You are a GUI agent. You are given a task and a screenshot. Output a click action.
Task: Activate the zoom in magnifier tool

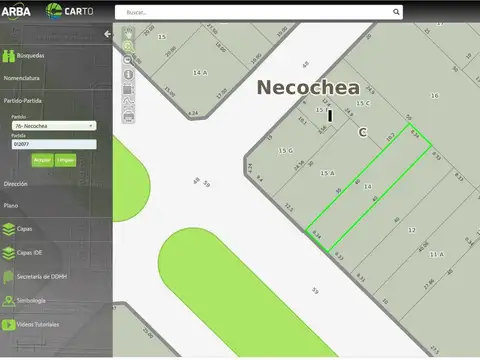click(128, 46)
